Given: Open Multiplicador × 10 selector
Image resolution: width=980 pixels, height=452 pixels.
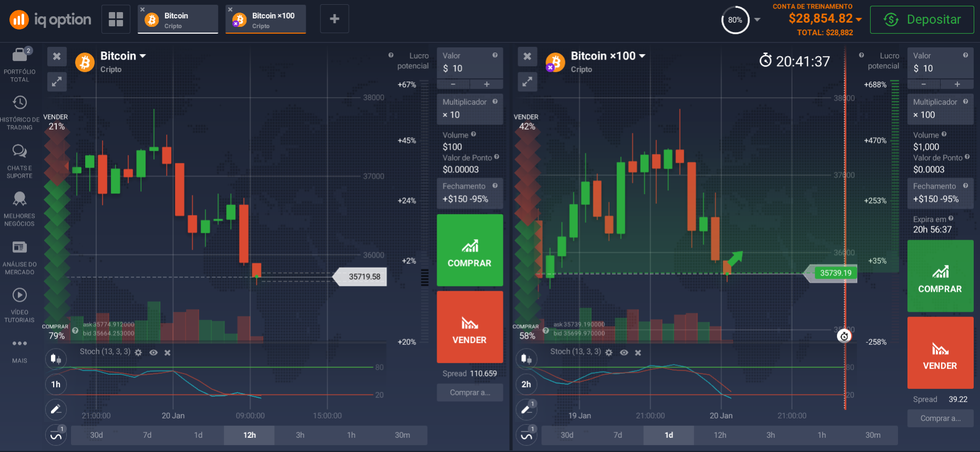Looking at the screenshot, I should click(x=470, y=109).
